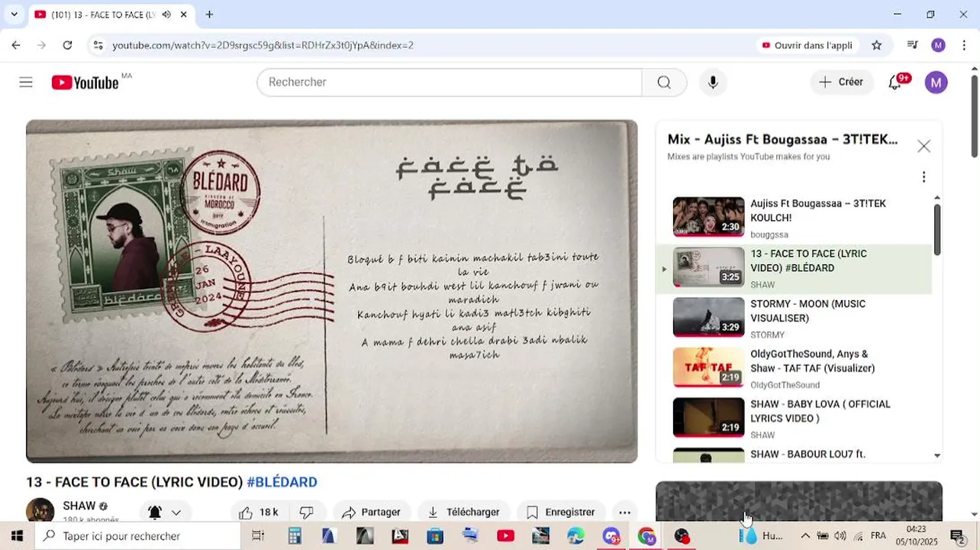
Task: Open more actions ellipsis under video
Action: 624,513
